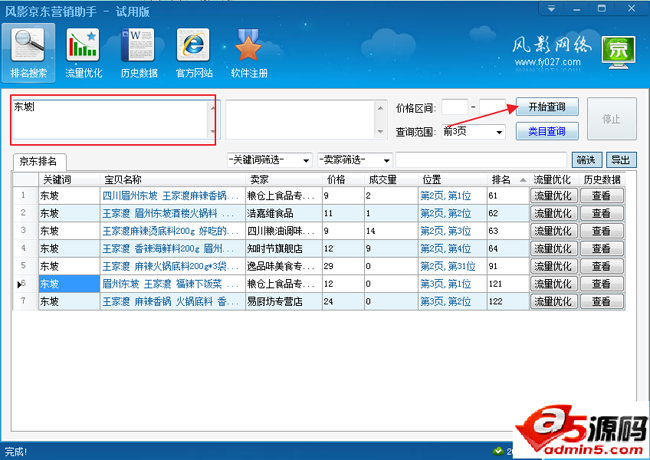Viewport: 650px width, 460px height.
Task: Click the green 京 monitor logo icon
Action: [619, 52]
